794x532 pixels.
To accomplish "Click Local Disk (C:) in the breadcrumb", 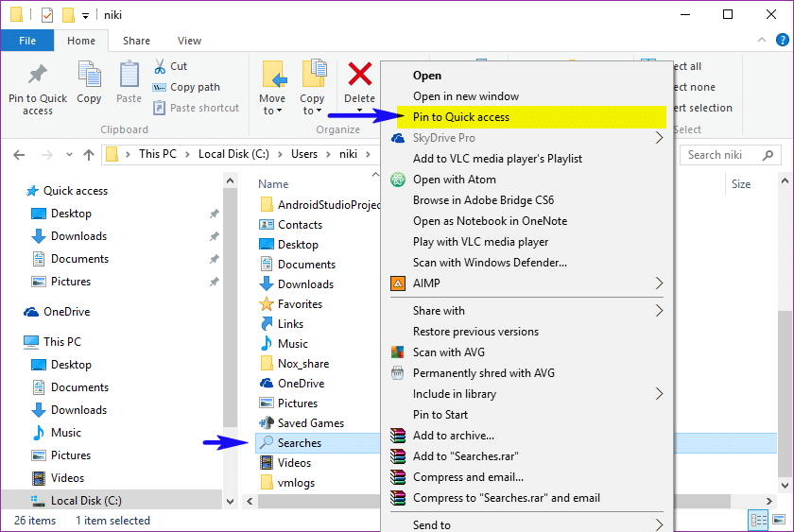I will (x=233, y=154).
